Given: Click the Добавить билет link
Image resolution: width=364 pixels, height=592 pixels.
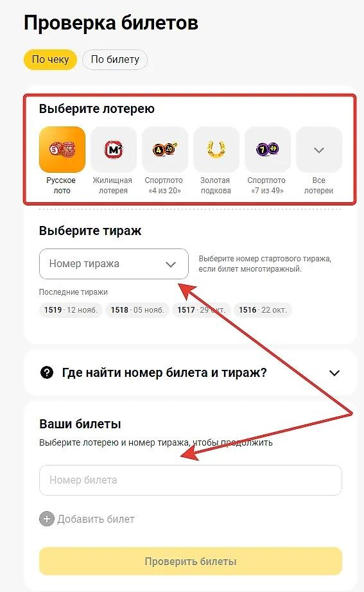Looking at the screenshot, I should [x=96, y=519].
